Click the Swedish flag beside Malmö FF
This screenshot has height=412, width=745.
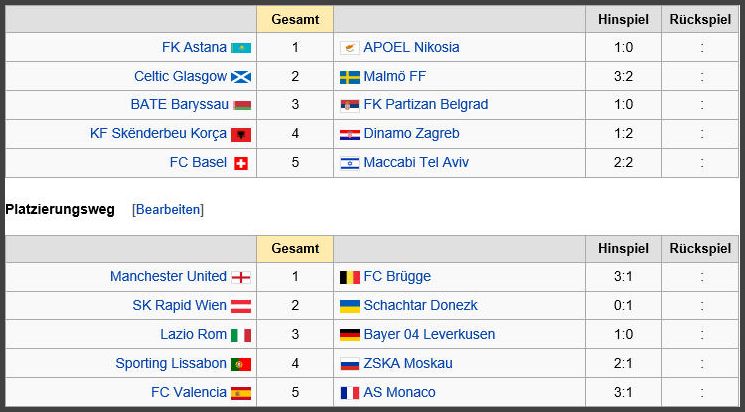pos(350,77)
